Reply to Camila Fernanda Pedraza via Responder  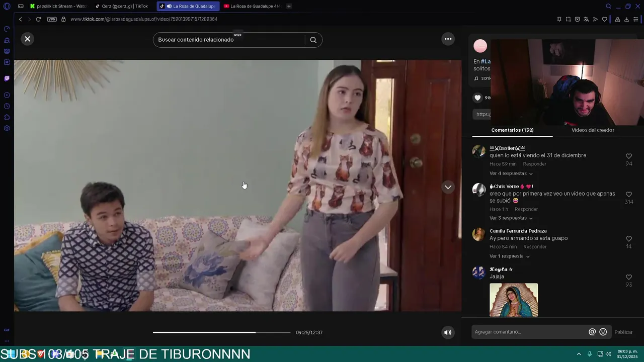[x=535, y=247]
